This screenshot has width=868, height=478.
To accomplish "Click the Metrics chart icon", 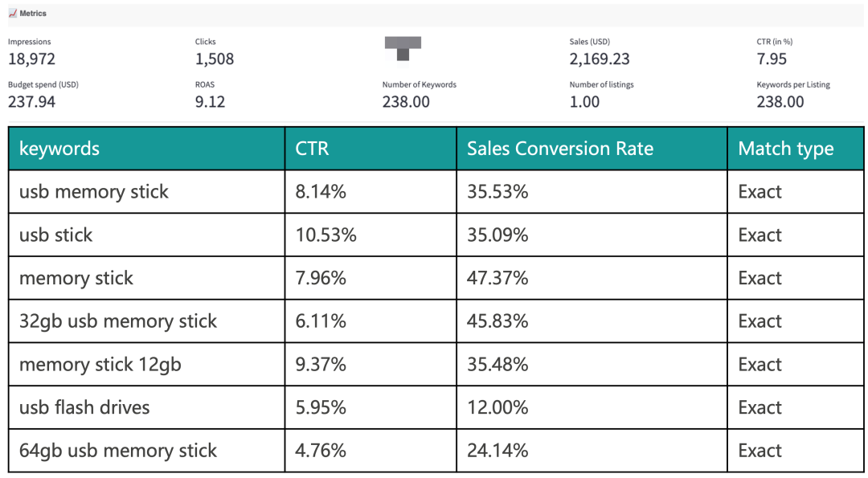I will click(13, 14).
